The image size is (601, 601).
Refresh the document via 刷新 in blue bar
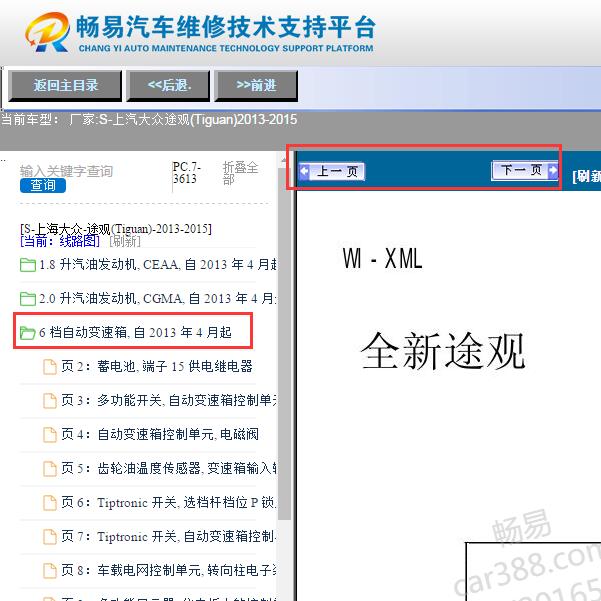click(x=586, y=177)
